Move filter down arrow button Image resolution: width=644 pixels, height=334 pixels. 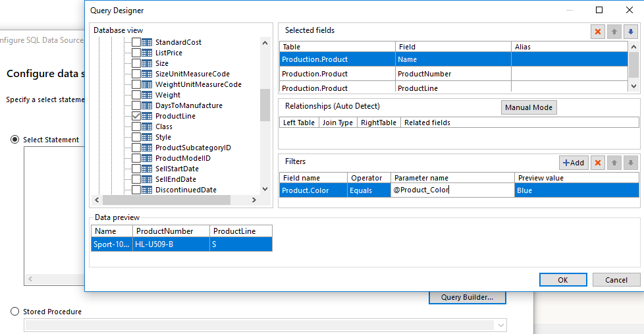pyautogui.click(x=630, y=163)
